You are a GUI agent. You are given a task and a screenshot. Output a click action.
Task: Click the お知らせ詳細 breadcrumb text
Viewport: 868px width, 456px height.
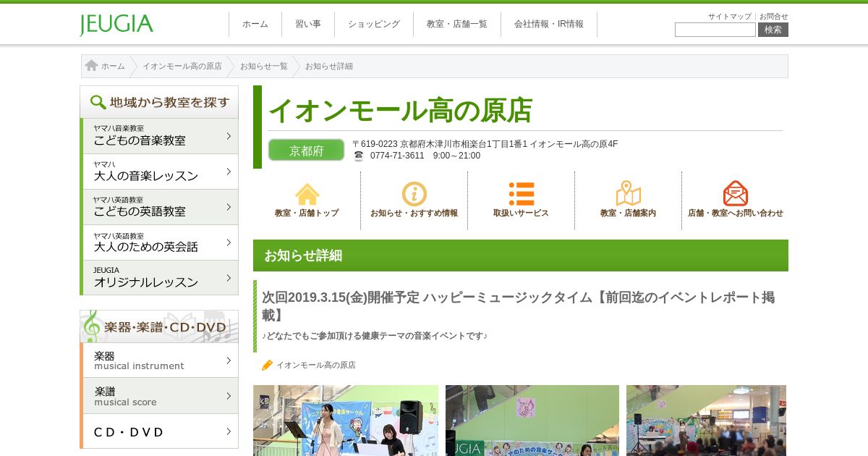pos(329,66)
